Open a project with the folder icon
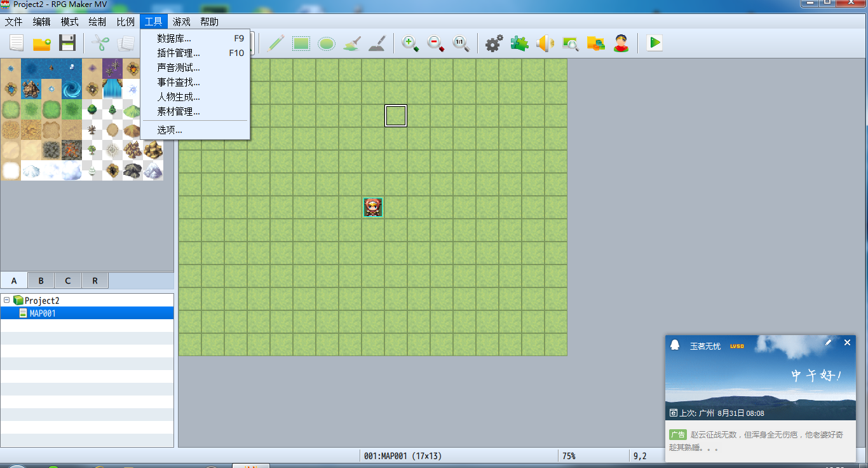868x468 pixels. point(42,43)
